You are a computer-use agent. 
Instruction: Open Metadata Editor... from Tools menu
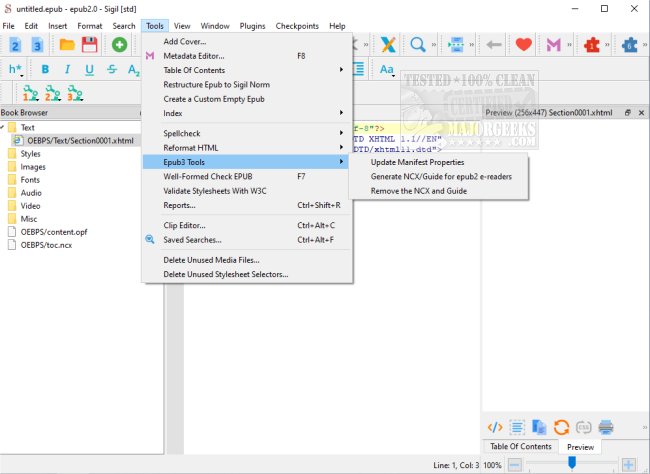click(247, 56)
